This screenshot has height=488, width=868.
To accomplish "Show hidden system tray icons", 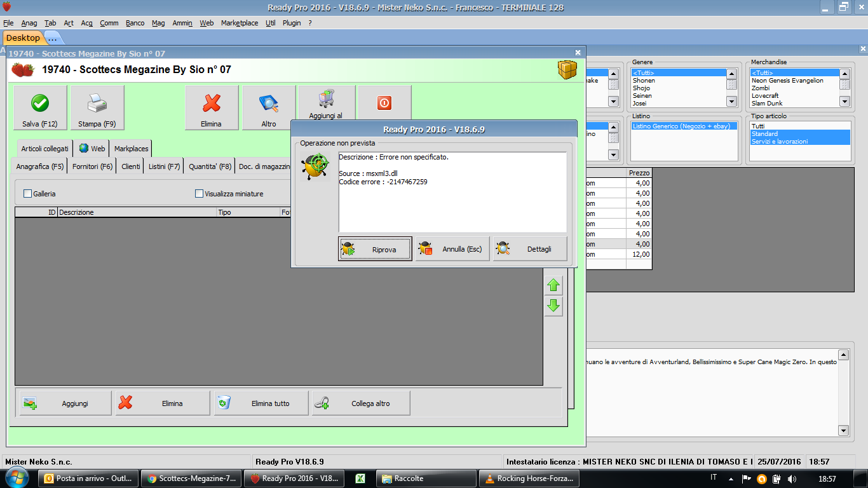I will pos(731,478).
